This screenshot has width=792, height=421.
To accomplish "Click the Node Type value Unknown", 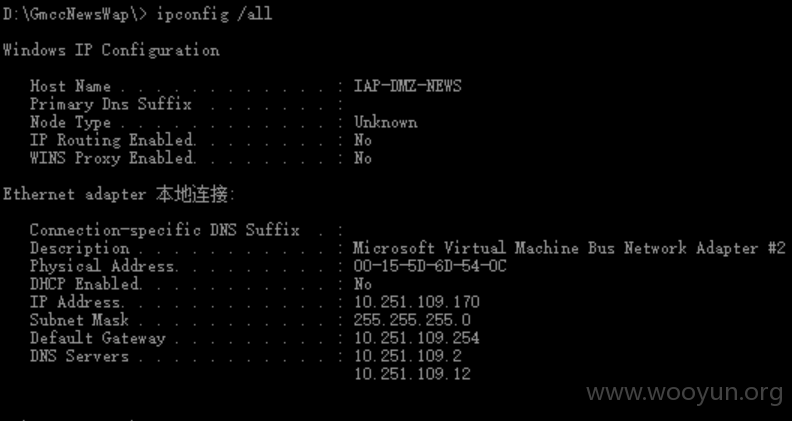I will [385, 122].
